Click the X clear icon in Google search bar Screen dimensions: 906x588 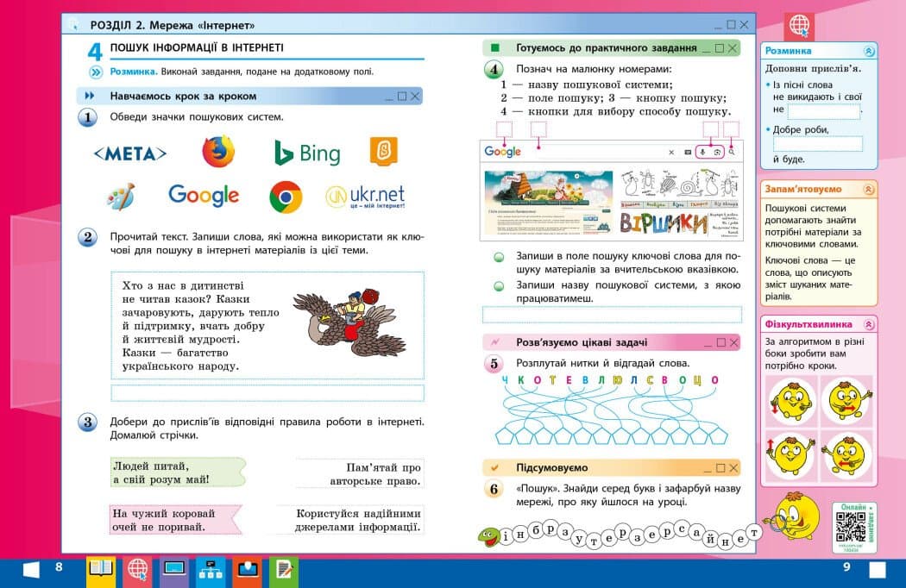pos(671,153)
